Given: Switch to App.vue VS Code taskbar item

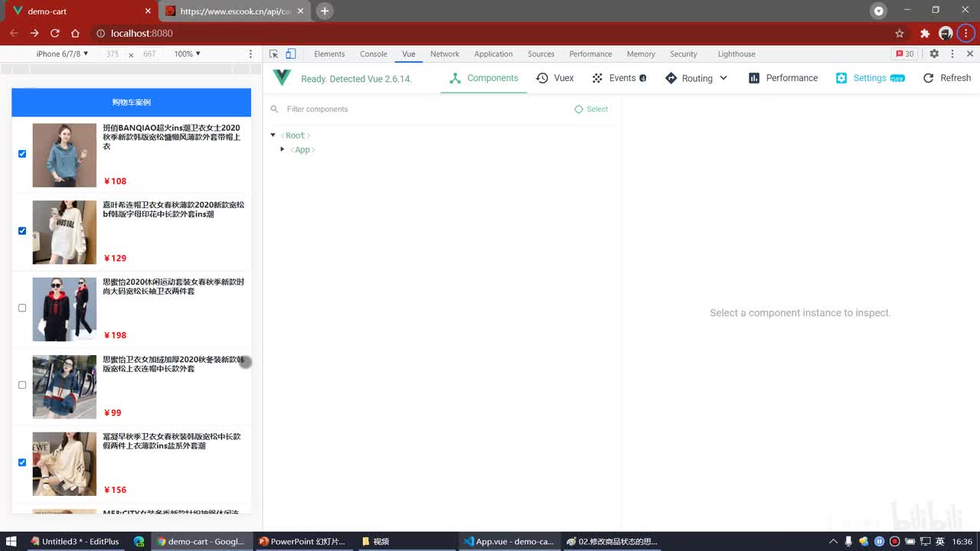Looking at the screenshot, I should pyautogui.click(x=508, y=541).
